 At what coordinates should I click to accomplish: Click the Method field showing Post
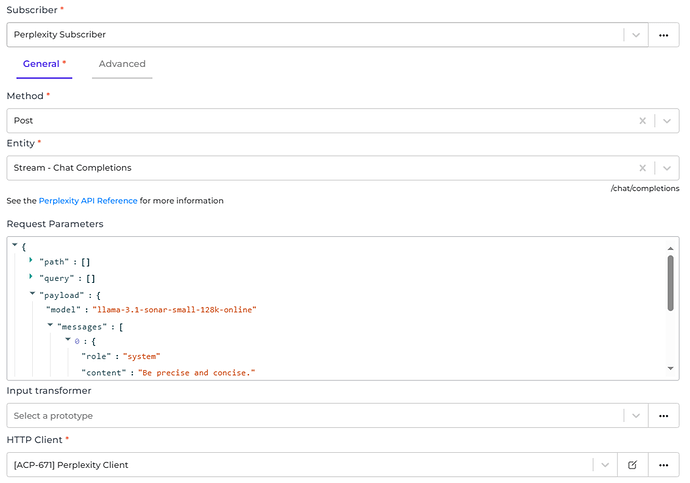343,121
